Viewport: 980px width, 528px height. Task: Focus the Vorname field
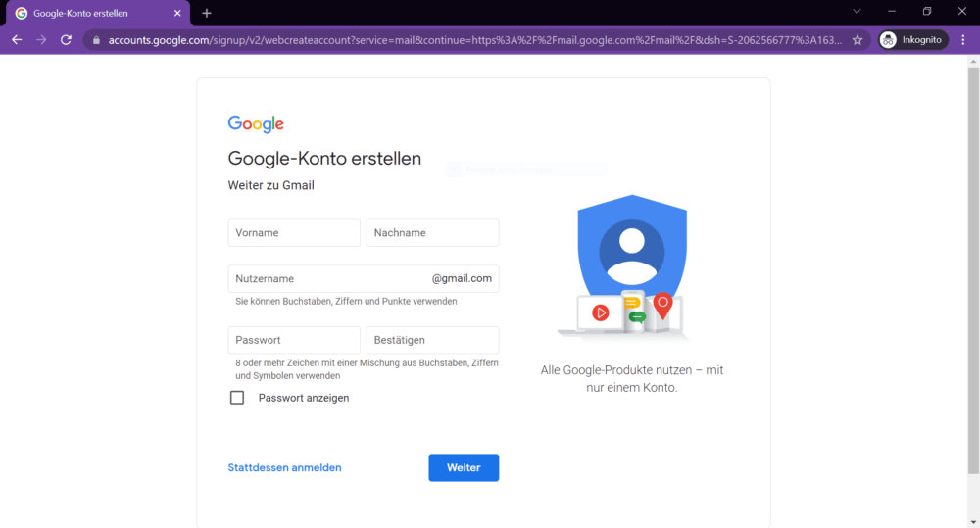click(x=294, y=232)
